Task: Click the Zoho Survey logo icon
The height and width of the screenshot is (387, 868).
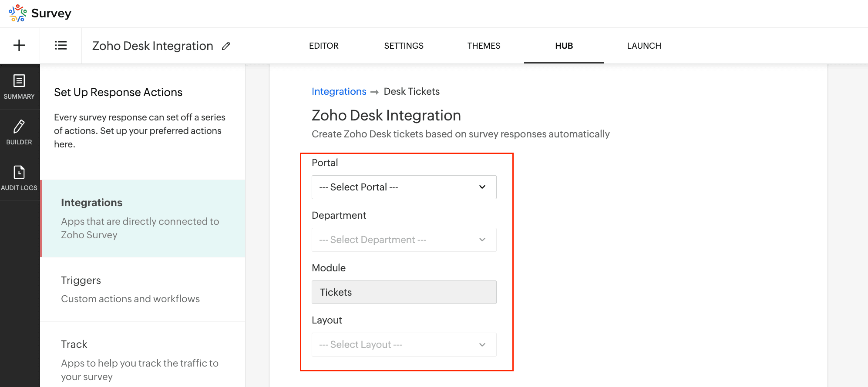Action: [17, 13]
